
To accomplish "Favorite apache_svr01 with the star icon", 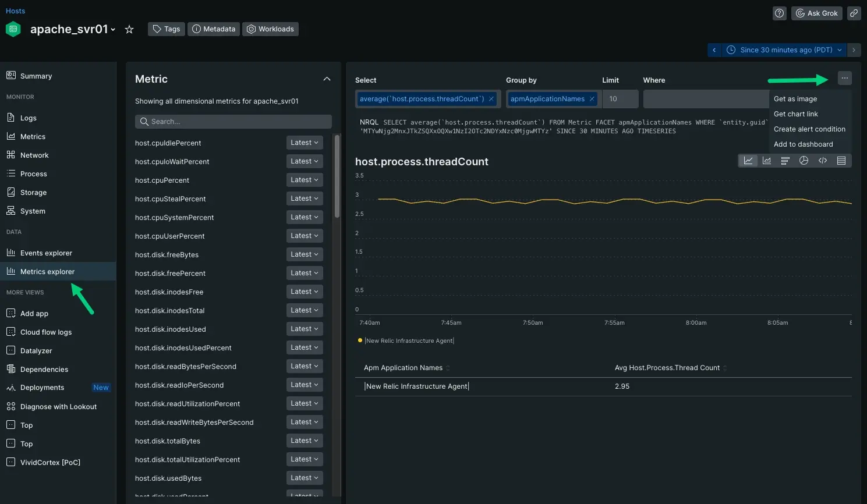I will point(129,29).
